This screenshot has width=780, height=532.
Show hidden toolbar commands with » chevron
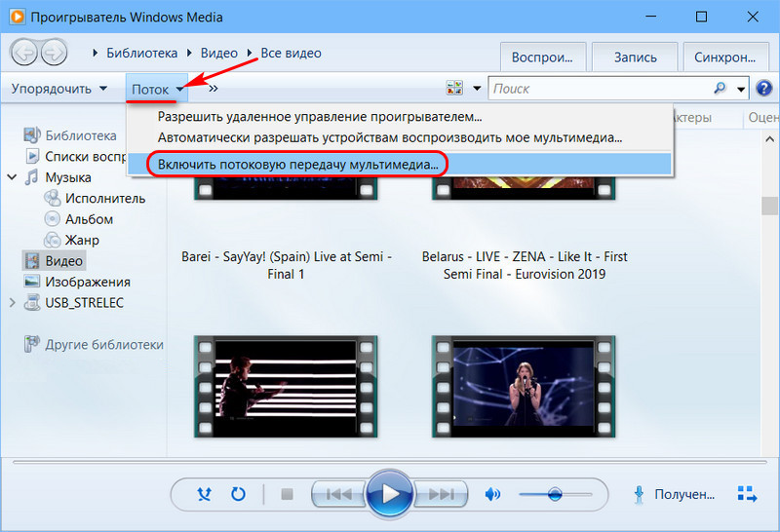[x=214, y=89]
